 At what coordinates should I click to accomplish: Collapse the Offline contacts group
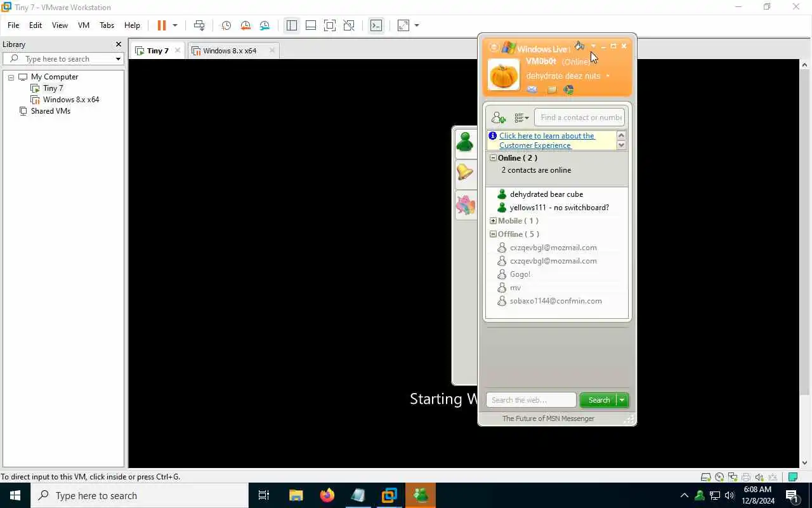tap(493, 234)
